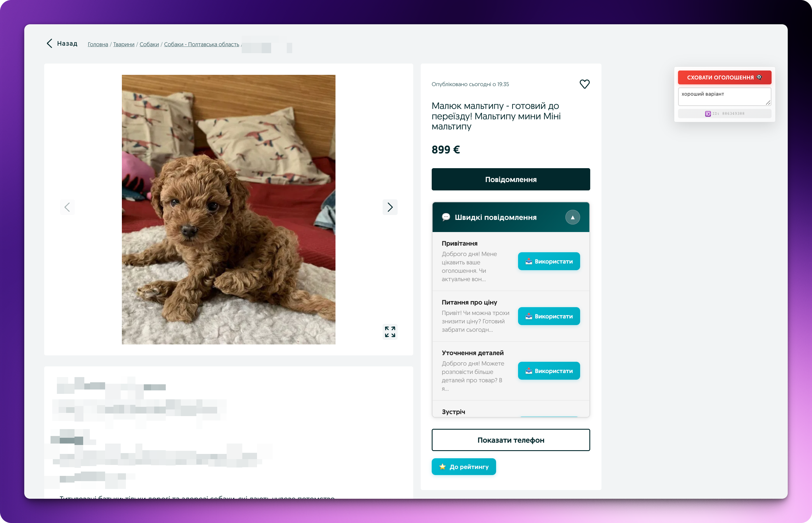Use the Привітання quick message
Viewport: 812px width, 523px height.
pos(549,261)
